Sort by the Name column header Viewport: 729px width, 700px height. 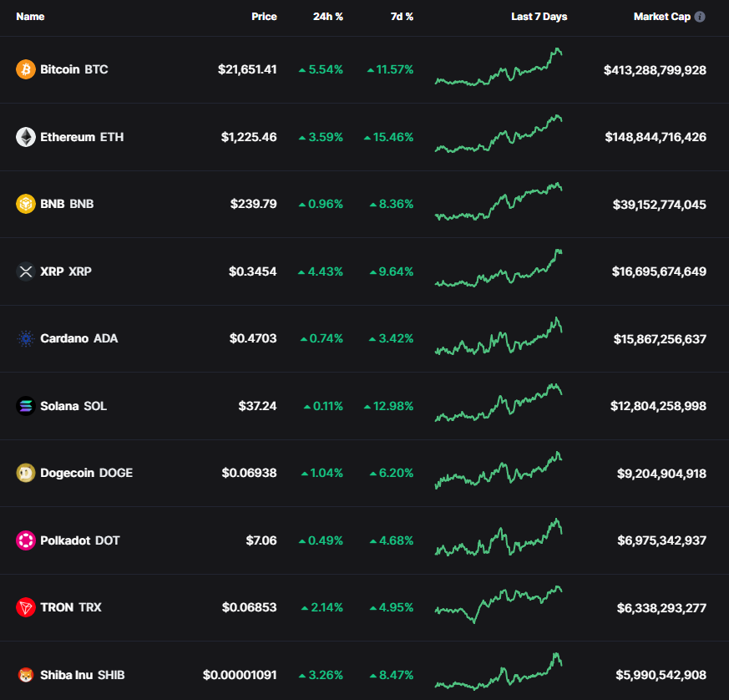(30, 17)
